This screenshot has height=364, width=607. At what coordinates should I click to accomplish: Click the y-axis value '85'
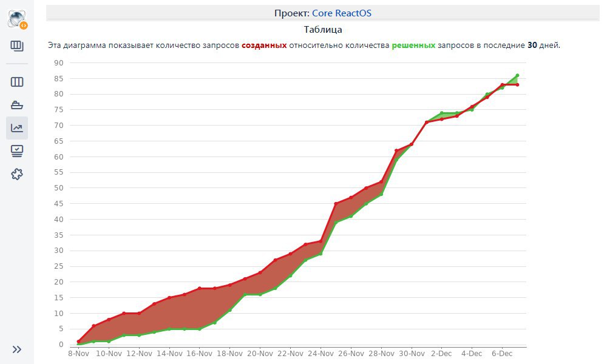tap(59, 78)
